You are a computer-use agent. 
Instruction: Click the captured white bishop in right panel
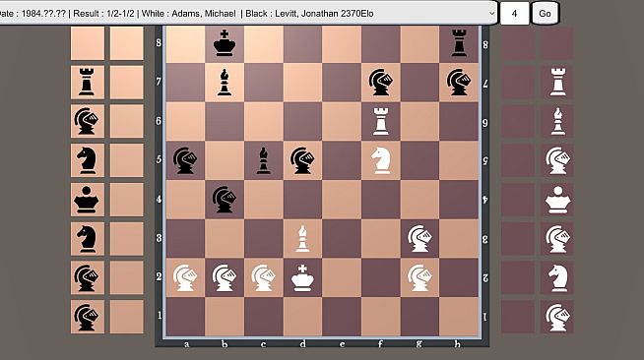tap(557, 121)
